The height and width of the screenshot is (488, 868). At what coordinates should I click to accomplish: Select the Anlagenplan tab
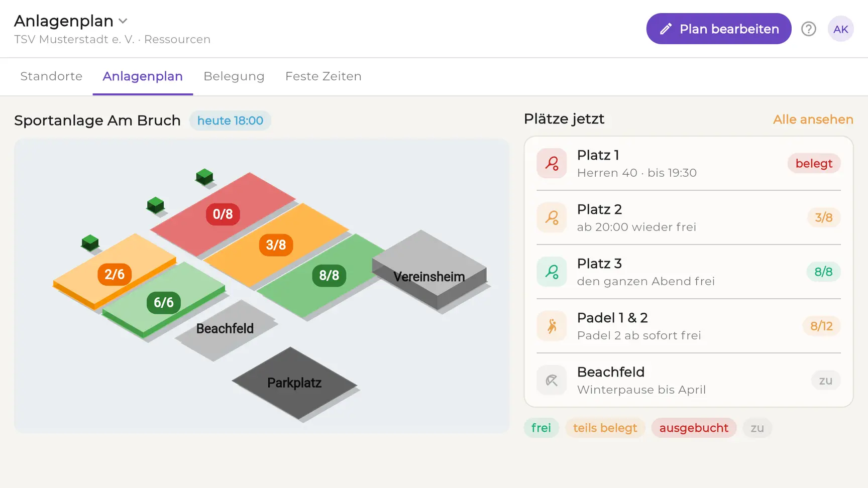(x=143, y=76)
